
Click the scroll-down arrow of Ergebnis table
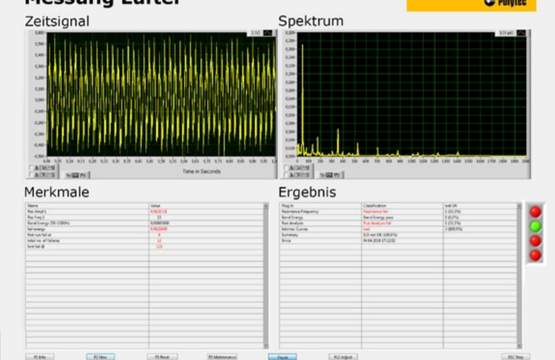[519, 346]
